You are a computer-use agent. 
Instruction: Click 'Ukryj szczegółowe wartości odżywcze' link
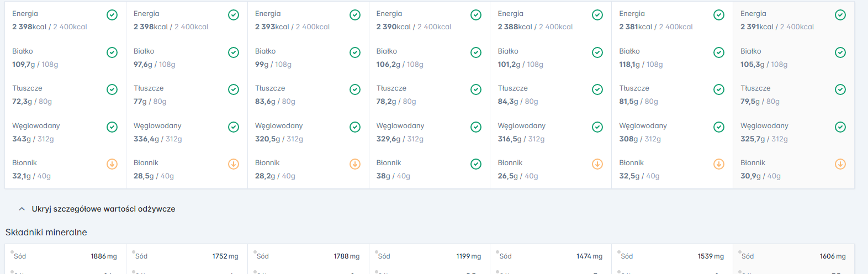point(103,209)
